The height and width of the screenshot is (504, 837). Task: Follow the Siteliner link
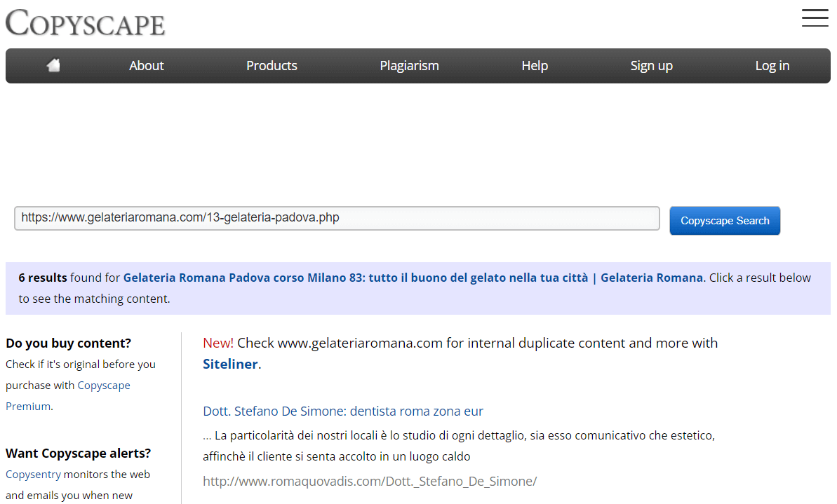pos(230,365)
